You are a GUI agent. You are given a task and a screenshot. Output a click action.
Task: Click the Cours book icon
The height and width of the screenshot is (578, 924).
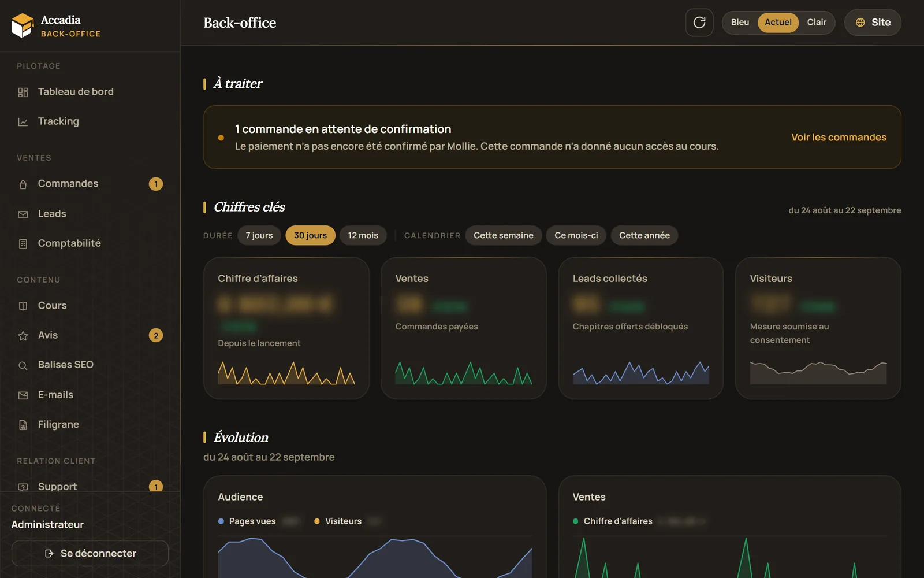point(23,306)
